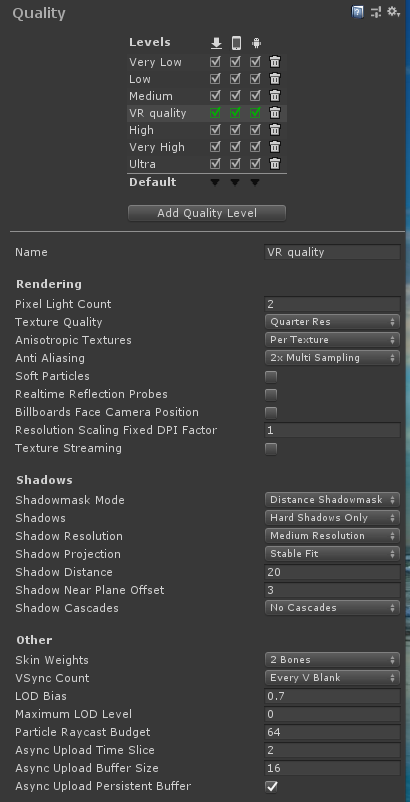
Task: Open the Anti Aliasing dropdown
Action: pyautogui.click(x=332, y=358)
